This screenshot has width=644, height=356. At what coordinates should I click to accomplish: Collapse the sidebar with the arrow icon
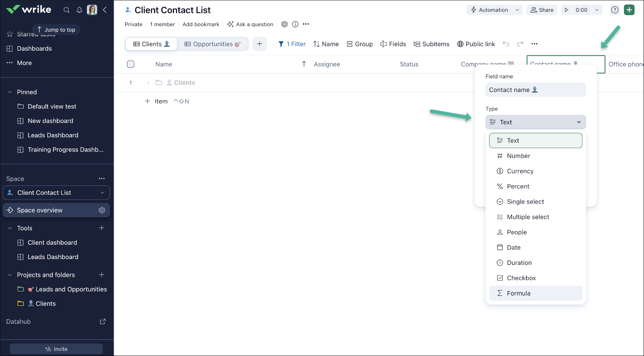[x=105, y=10]
